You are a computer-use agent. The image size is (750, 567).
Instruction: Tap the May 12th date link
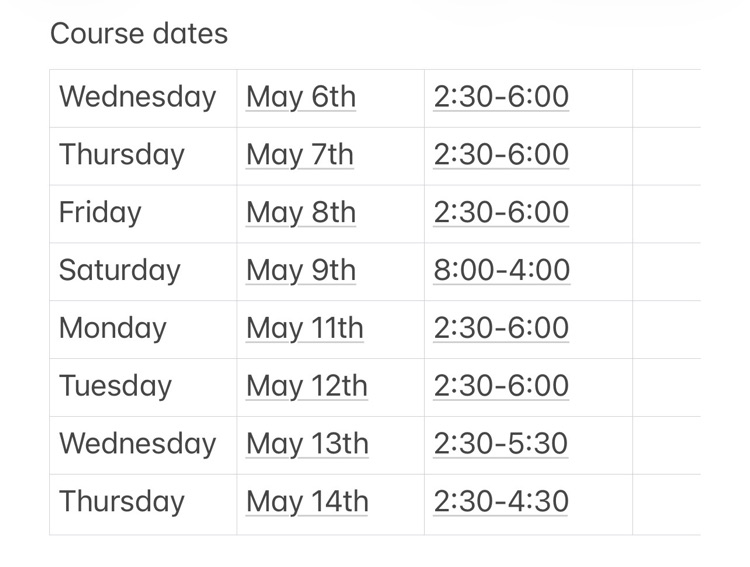click(x=306, y=386)
